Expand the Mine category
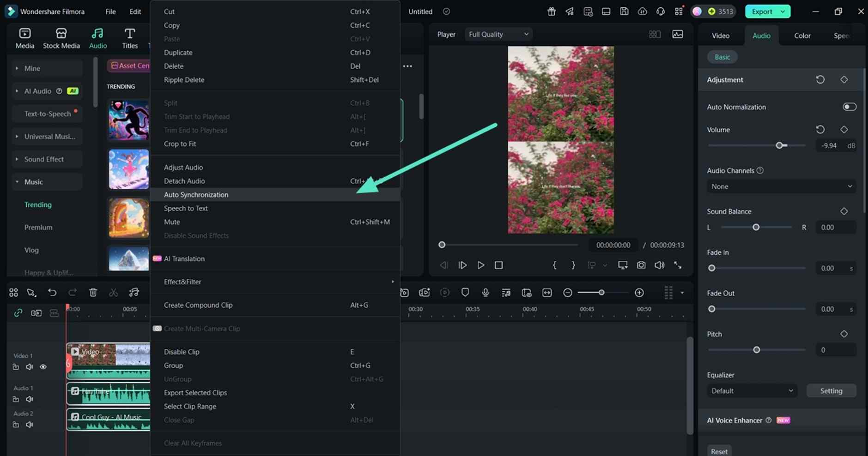Image resolution: width=868 pixels, height=456 pixels. click(x=17, y=68)
